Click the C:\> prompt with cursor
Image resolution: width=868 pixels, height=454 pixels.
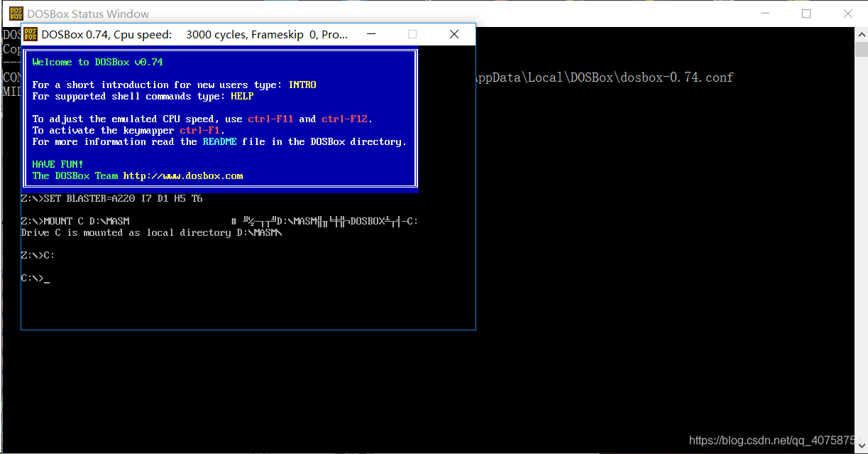35,279
